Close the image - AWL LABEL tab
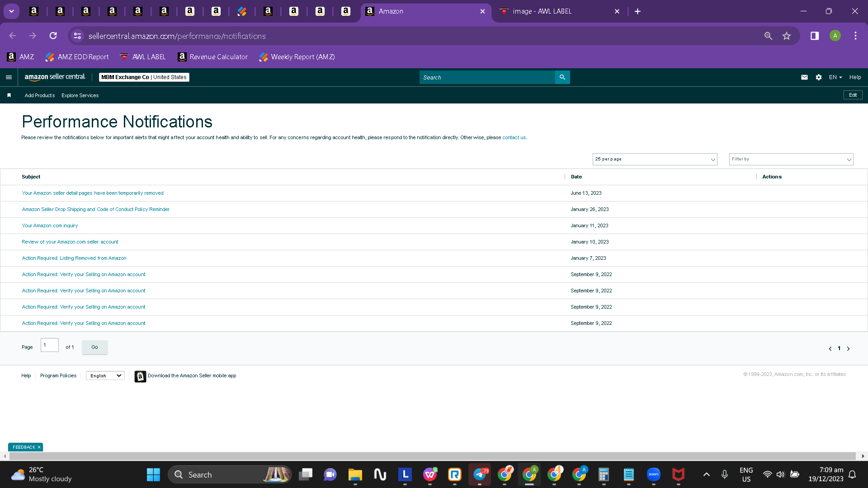The width and height of the screenshot is (868, 488). tap(617, 11)
